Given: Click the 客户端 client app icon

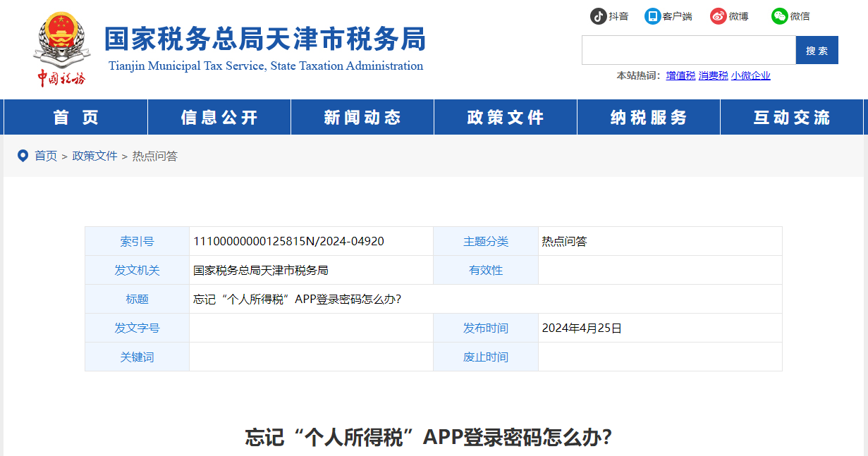Looking at the screenshot, I should tap(652, 16).
